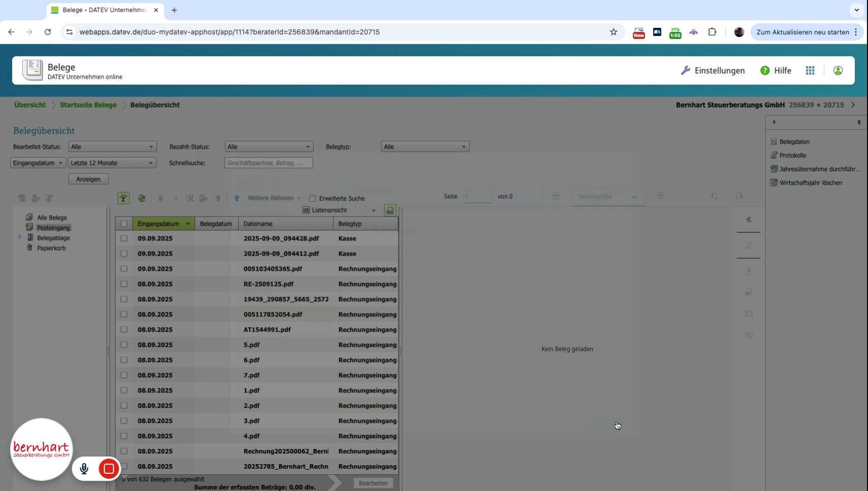Open the DATEV apps grid icon
Image resolution: width=868 pixels, height=491 pixels.
tap(810, 71)
